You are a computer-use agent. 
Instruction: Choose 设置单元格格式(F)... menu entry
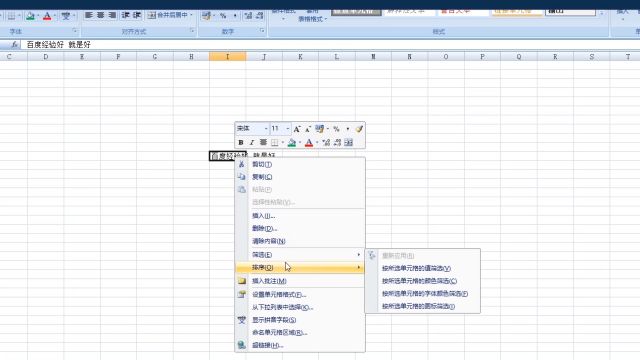point(300,294)
